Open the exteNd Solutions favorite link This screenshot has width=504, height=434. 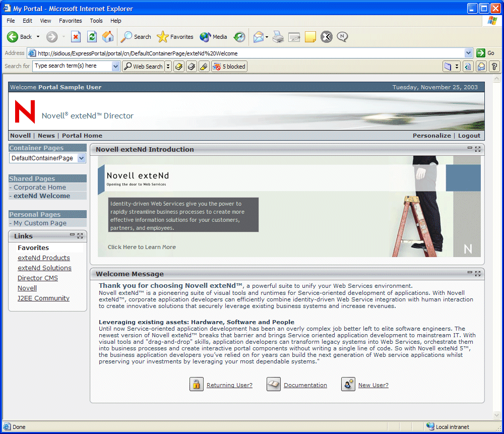(44, 268)
